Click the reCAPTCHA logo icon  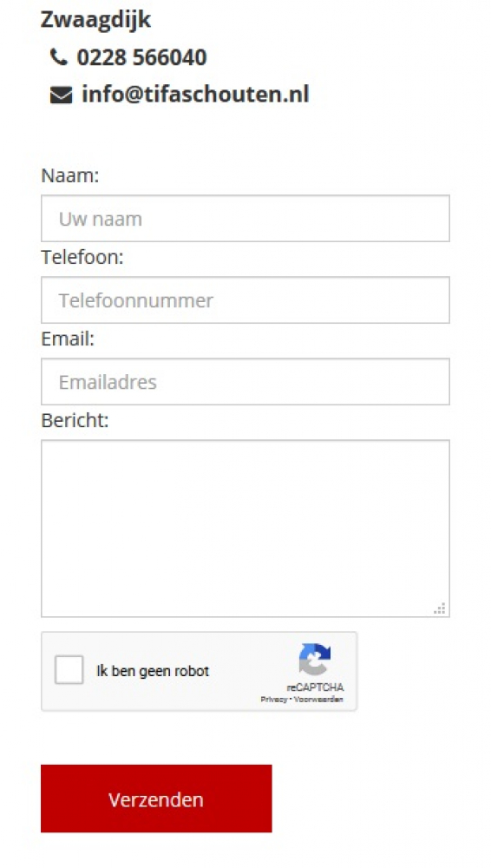pos(315,660)
